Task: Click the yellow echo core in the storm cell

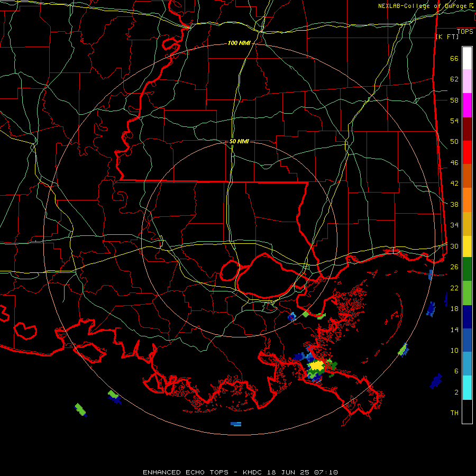Action: (317, 365)
